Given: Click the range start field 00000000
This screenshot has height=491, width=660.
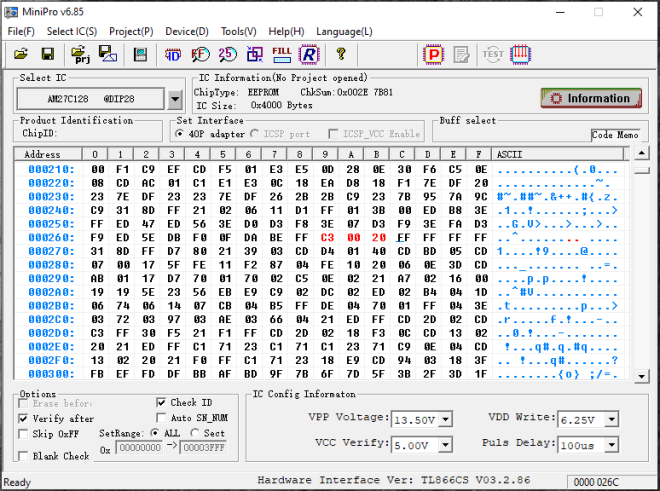Looking at the screenshot, I should (x=139, y=448).
